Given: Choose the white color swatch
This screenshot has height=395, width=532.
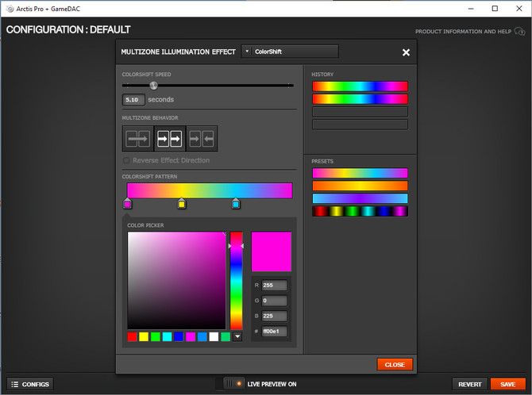Looking at the screenshot, I should 214,336.
